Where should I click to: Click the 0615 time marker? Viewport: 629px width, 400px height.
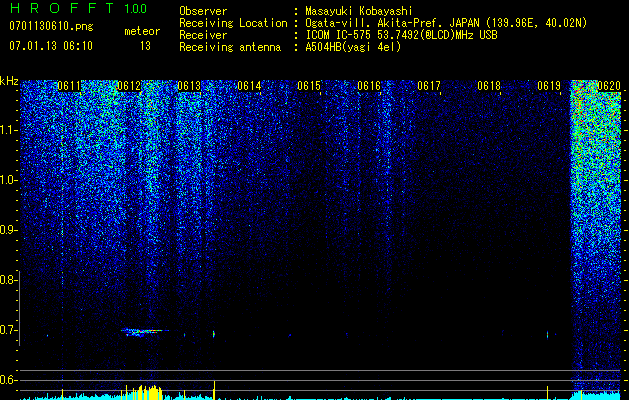pyautogui.click(x=309, y=86)
